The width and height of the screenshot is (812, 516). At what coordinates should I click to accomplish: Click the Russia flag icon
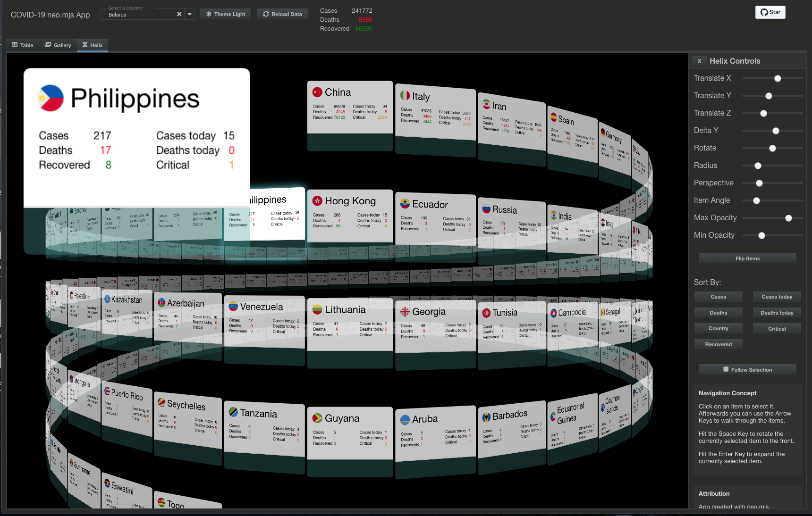(486, 208)
